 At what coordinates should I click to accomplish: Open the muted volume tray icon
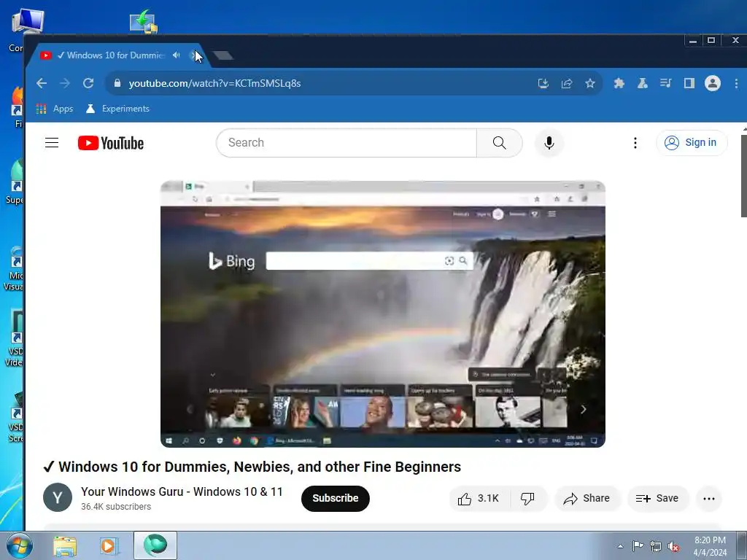673,546
